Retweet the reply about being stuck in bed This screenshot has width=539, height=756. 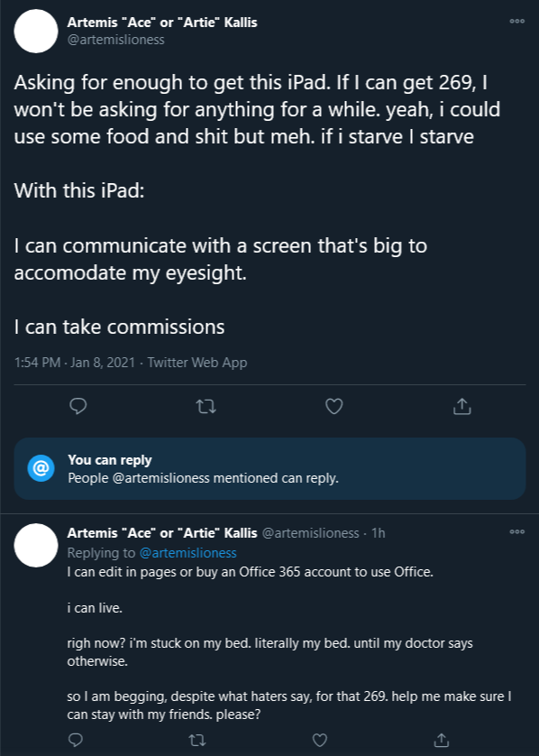(197, 740)
